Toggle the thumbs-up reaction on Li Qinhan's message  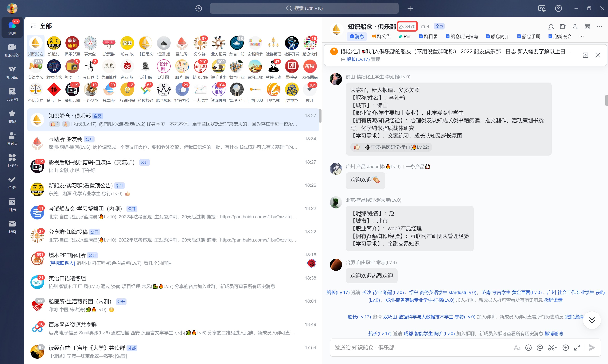357,147
